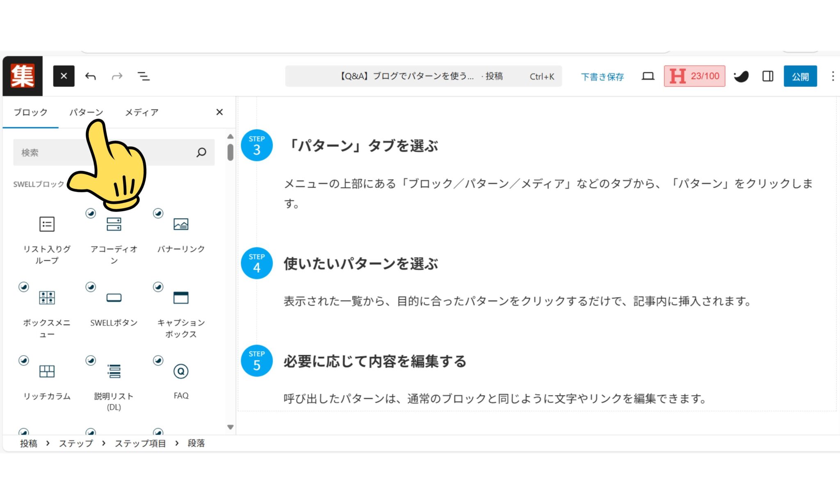Screen dimensions: 840x504
Task: Close the block inserter with black X button
Action: coord(64,76)
